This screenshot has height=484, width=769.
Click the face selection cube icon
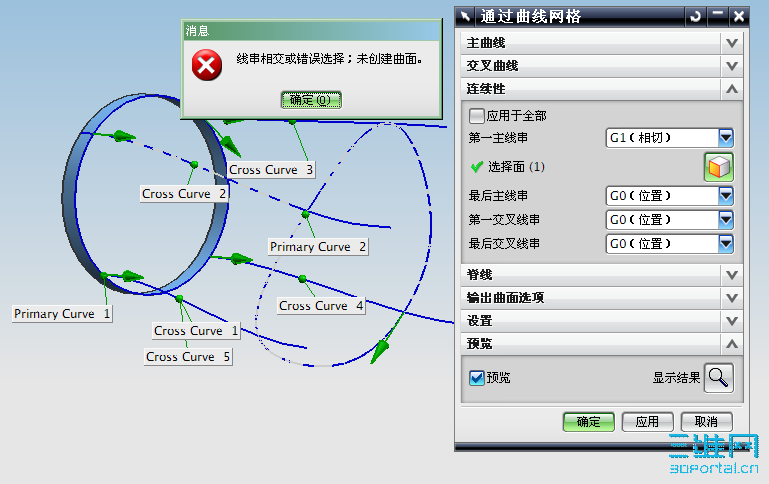tap(718, 167)
